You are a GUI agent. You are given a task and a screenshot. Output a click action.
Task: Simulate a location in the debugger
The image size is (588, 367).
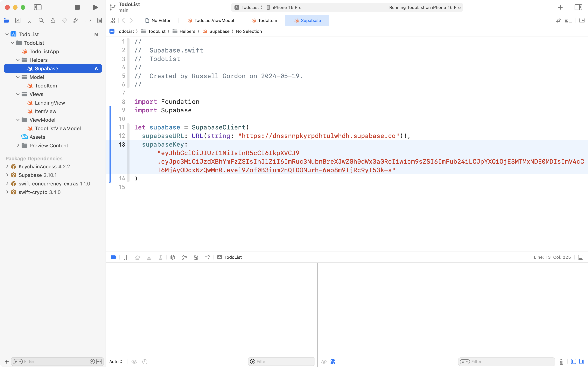point(208,257)
